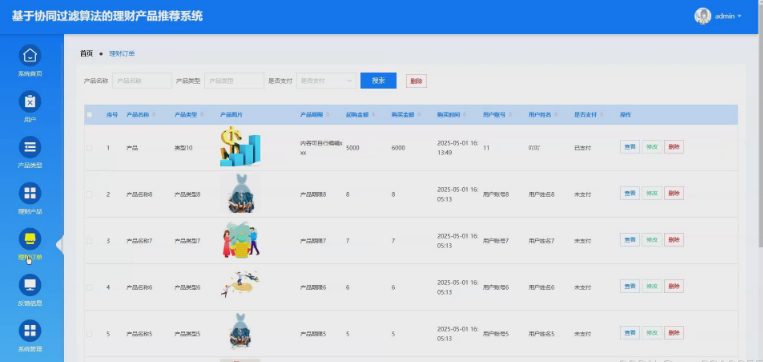763x362 pixels.
Task: Open the people with coins image, row 3
Action: pos(240,240)
